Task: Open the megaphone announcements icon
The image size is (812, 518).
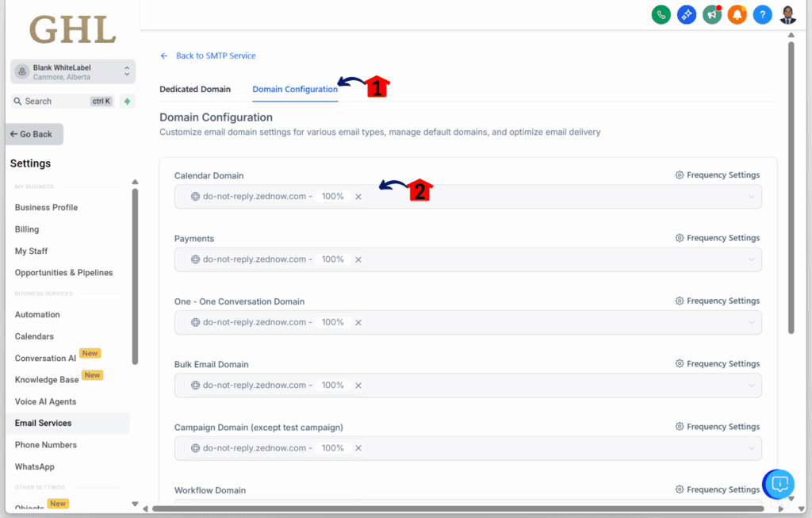Action: click(x=712, y=14)
